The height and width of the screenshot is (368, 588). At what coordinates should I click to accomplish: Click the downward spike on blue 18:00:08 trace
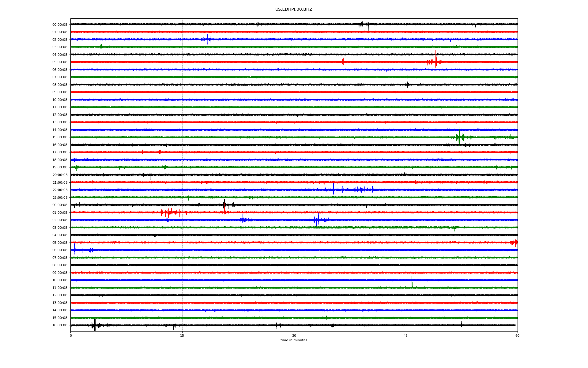[x=438, y=162]
